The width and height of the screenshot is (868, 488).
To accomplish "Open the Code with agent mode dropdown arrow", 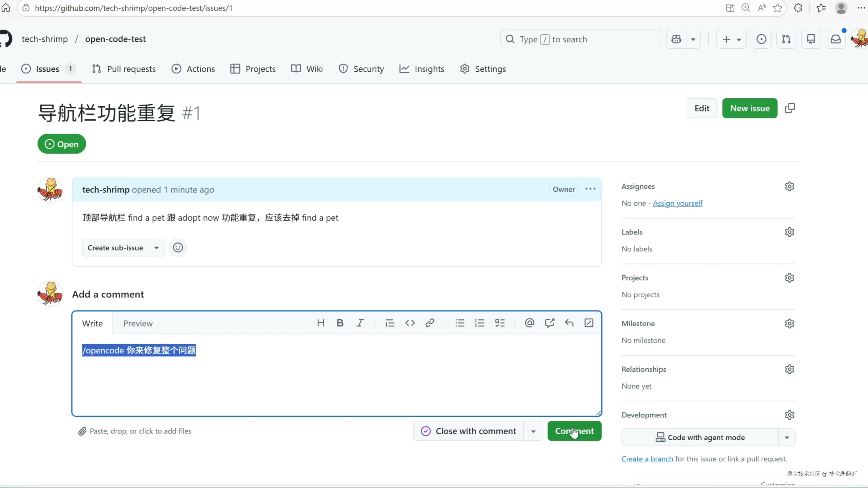I will [787, 437].
